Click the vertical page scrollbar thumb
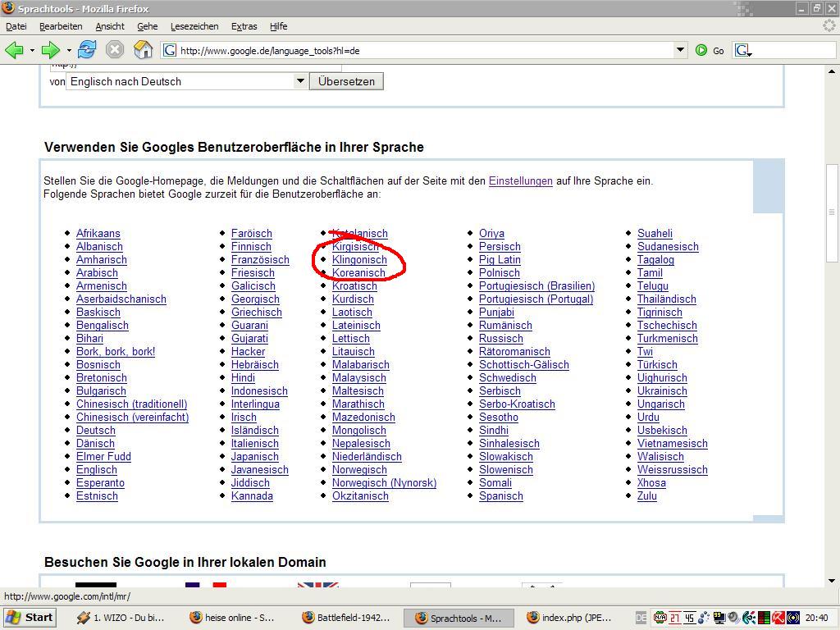Screen dimensions: 840x630 [832, 212]
